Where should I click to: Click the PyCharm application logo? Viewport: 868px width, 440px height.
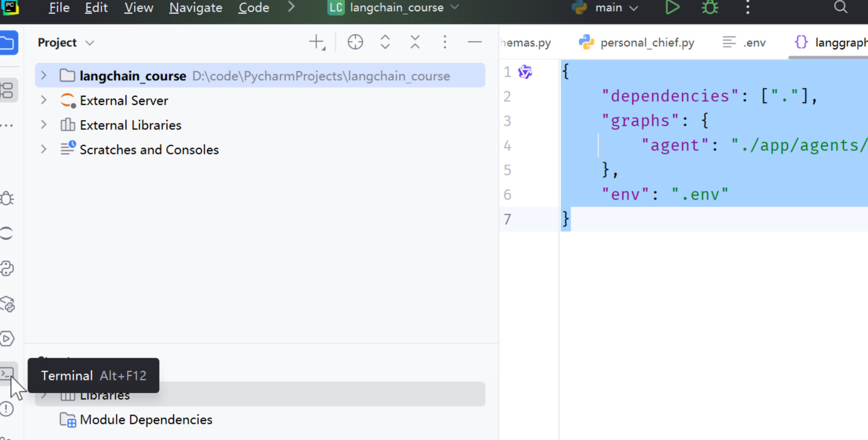point(9,7)
